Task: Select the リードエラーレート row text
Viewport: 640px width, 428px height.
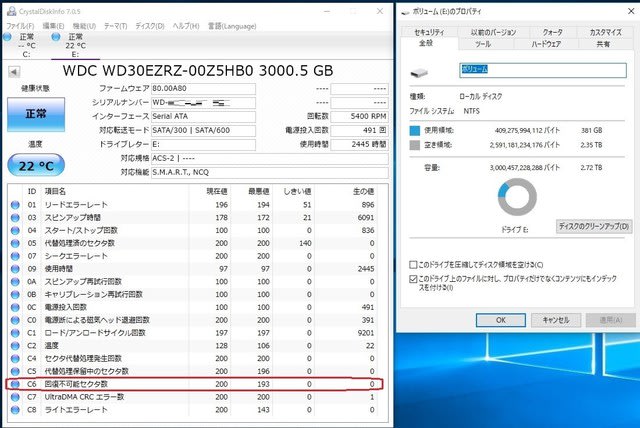Action: pyautogui.click(x=76, y=205)
